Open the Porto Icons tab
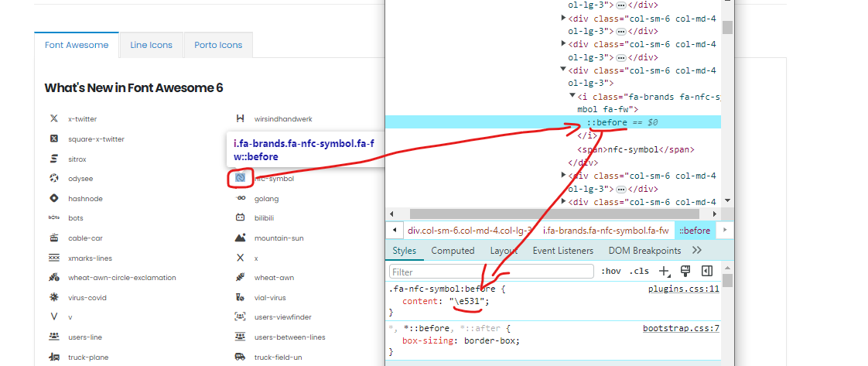Image resolution: width=868 pixels, height=366 pixels. 218,45
